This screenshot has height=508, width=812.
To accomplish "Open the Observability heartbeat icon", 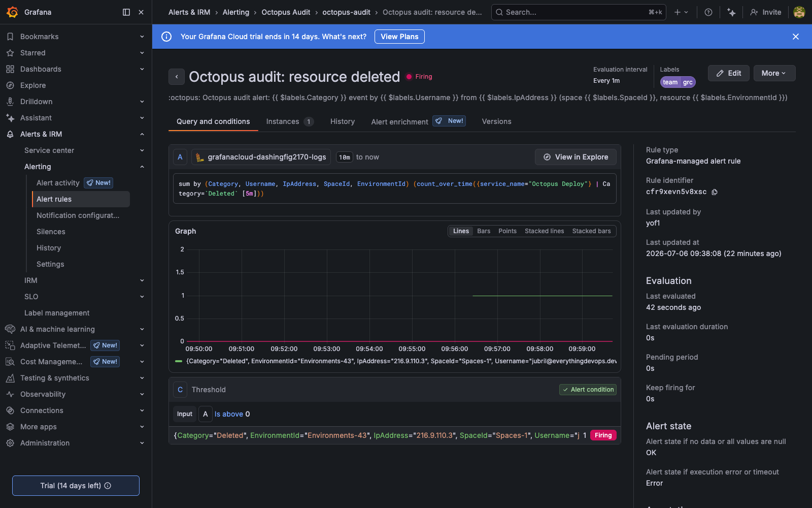I will tap(10, 394).
